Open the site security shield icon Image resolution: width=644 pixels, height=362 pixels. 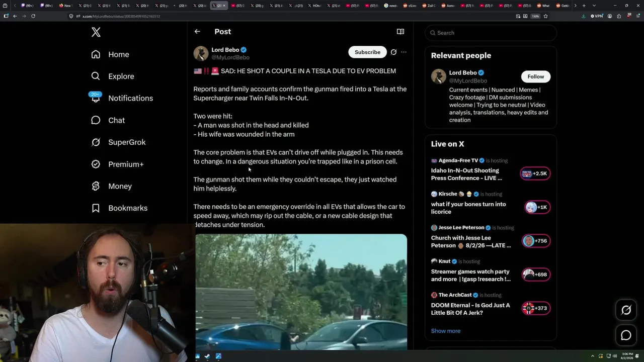point(71,16)
